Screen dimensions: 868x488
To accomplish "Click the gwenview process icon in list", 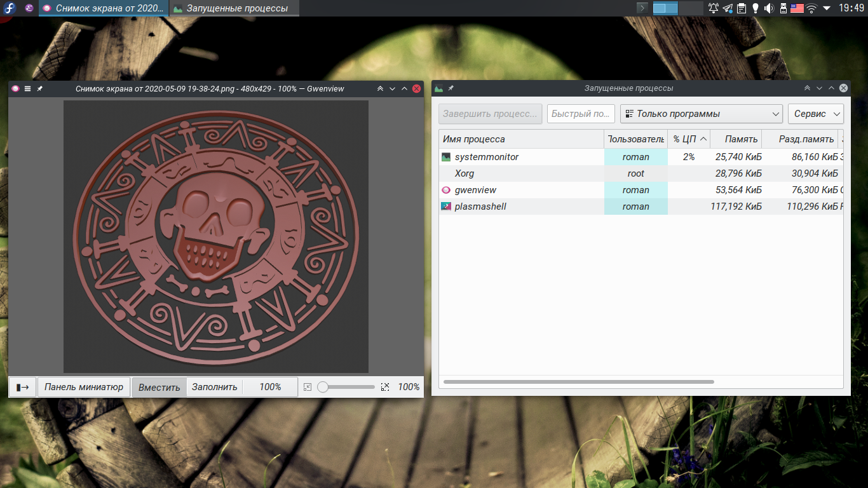I will (446, 190).
